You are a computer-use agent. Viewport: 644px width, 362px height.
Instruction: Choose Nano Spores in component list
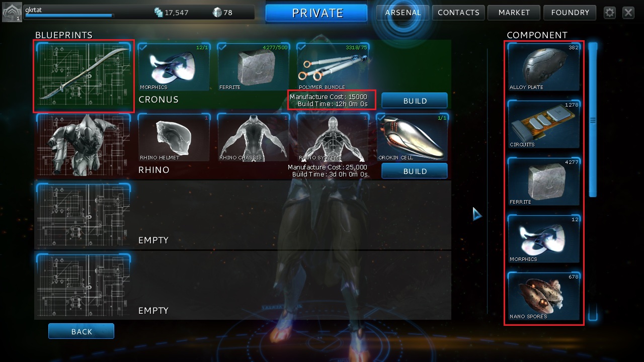pos(544,296)
